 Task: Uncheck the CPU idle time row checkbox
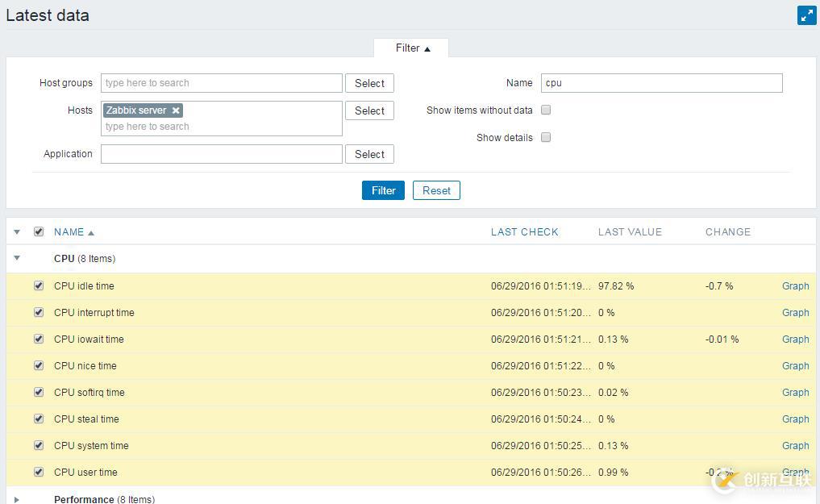(39, 286)
